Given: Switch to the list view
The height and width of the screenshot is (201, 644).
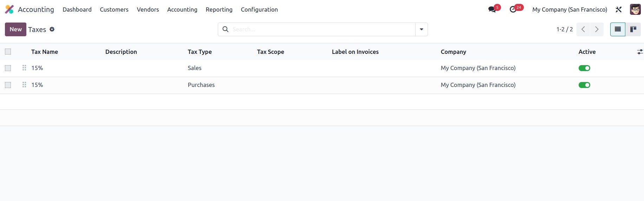Looking at the screenshot, I should click(x=618, y=29).
